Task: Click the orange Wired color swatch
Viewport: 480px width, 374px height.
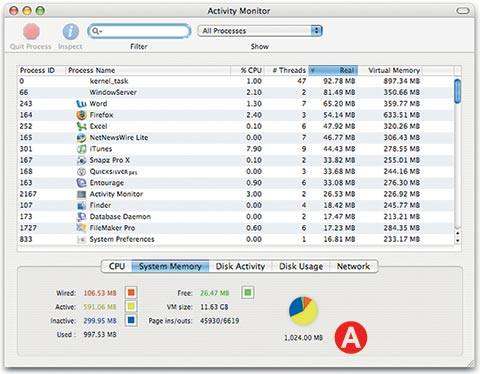Action: coord(131,293)
